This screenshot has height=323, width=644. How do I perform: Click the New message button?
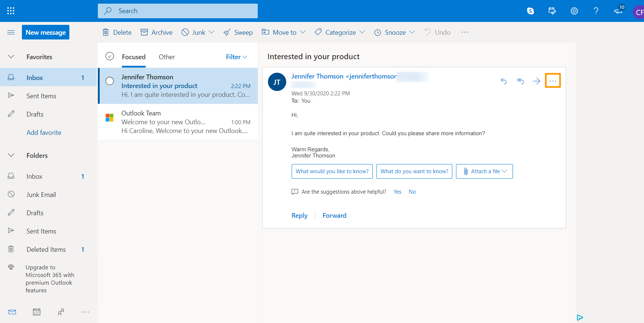[x=46, y=33]
